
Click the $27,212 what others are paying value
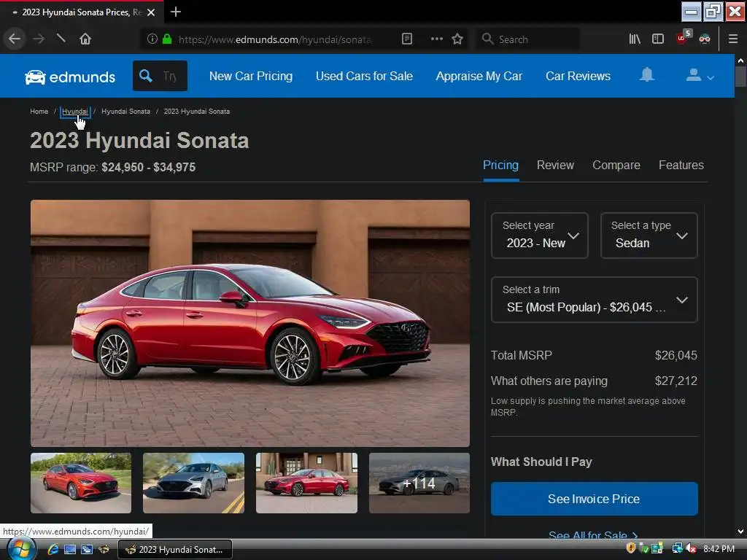pyautogui.click(x=676, y=381)
